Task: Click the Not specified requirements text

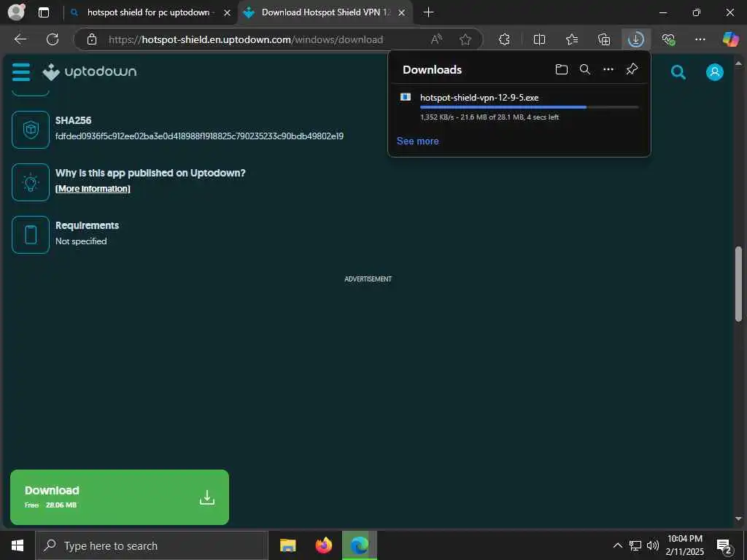Action: pos(81,241)
